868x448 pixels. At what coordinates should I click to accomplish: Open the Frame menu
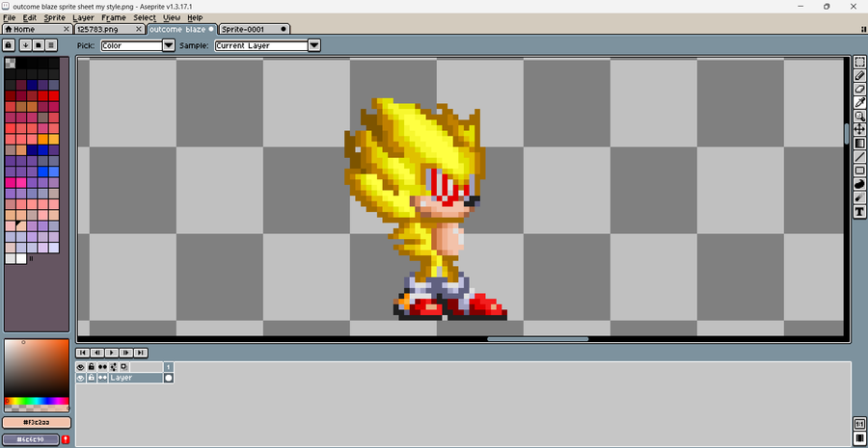[114, 17]
